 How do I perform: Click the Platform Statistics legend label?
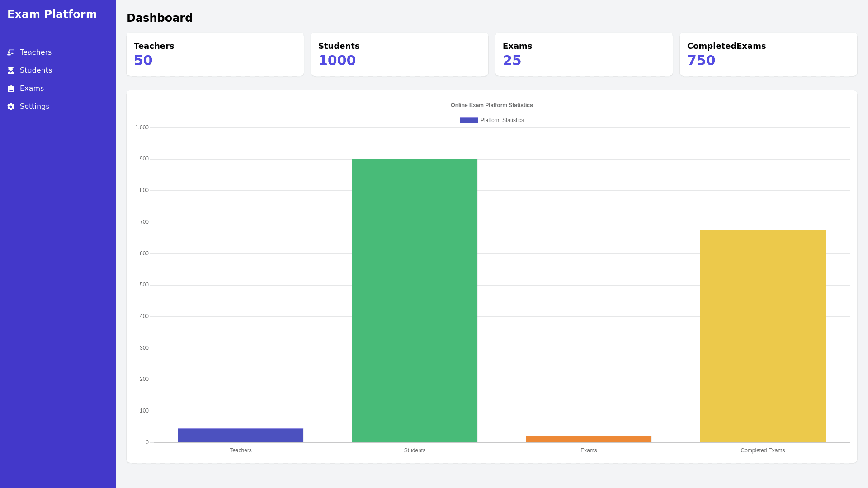(x=502, y=120)
